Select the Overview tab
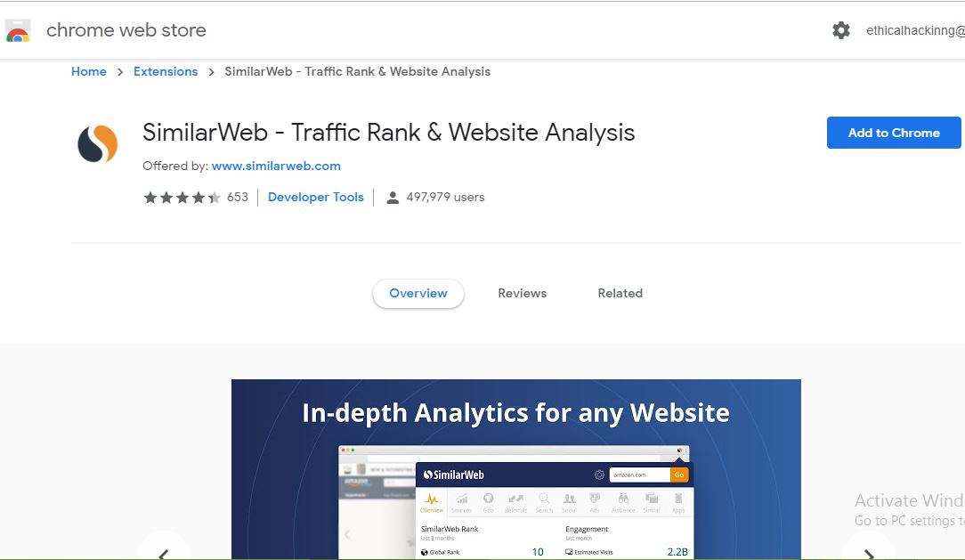 point(418,294)
